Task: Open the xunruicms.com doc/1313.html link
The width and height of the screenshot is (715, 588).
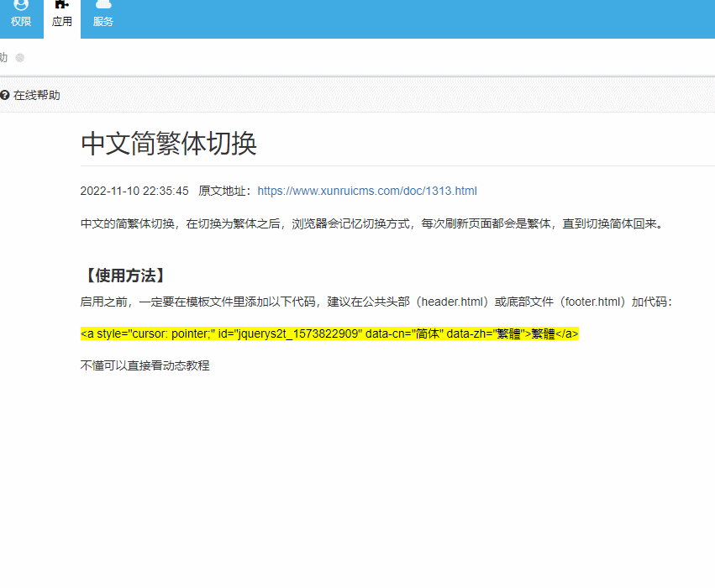Action: coord(367,191)
